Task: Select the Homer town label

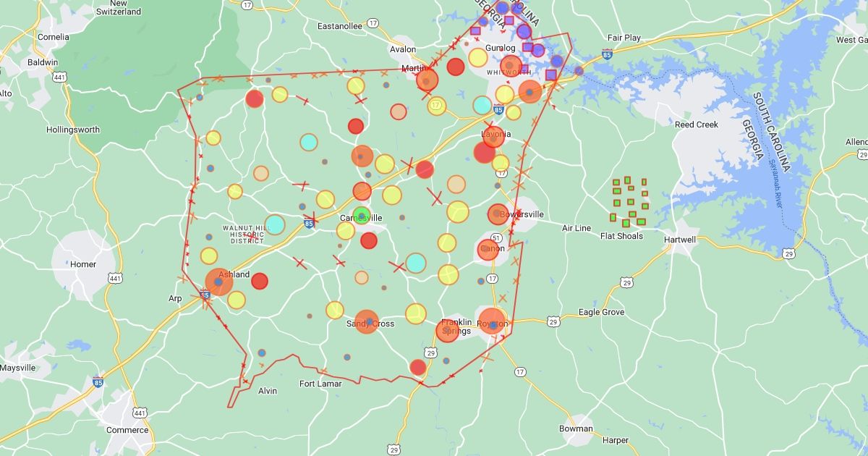Action: click(83, 264)
